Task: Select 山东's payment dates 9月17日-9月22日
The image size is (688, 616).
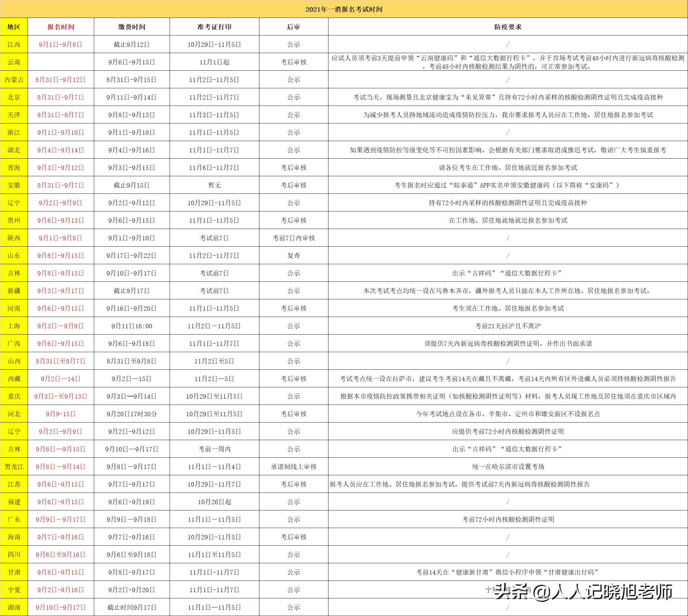Action: pyautogui.click(x=131, y=256)
